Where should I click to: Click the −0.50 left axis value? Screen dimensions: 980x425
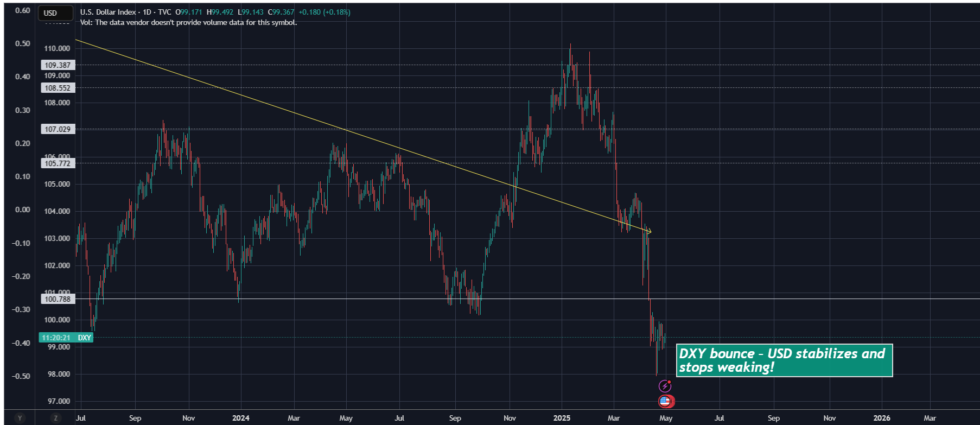click(21, 376)
